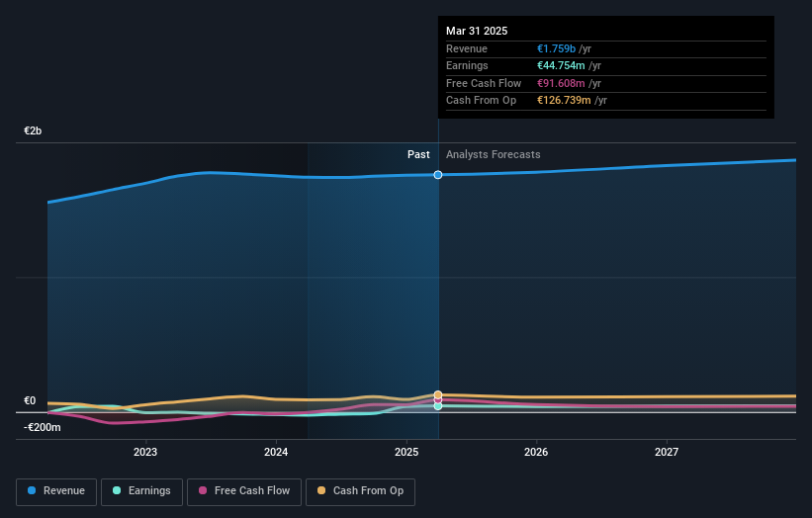Select the orange Cash From Op data point

pyautogui.click(x=438, y=394)
